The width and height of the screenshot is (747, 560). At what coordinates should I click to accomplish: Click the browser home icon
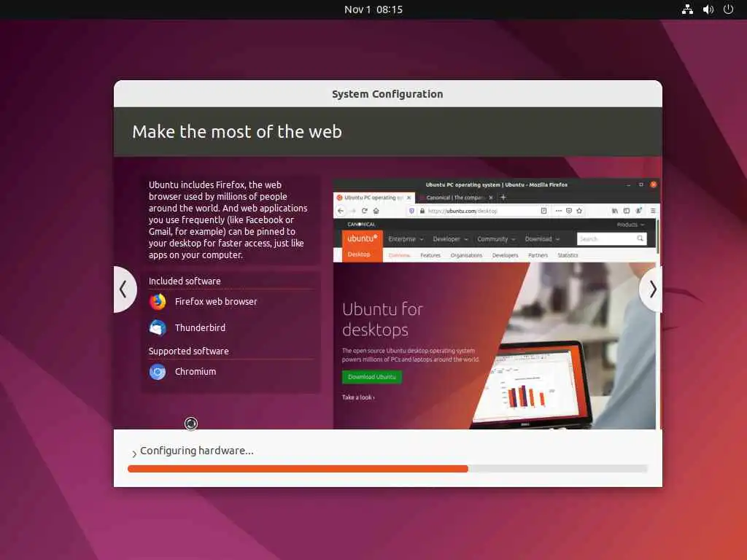click(x=376, y=211)
